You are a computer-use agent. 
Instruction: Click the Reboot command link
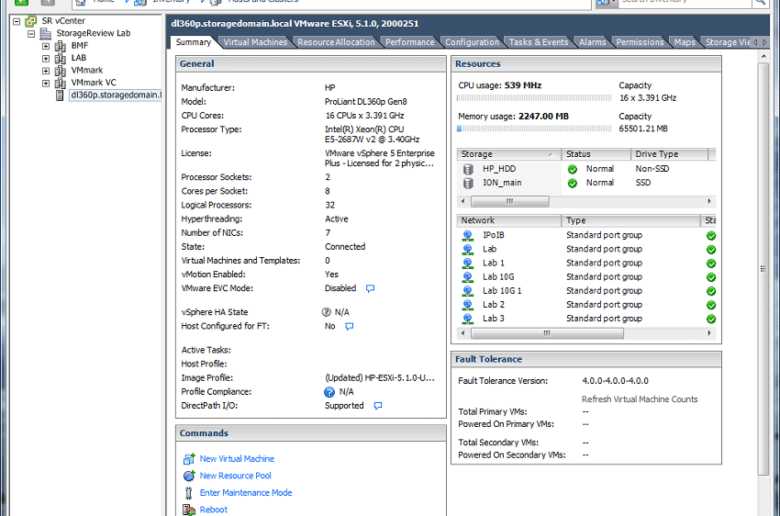tap(213, 510)
